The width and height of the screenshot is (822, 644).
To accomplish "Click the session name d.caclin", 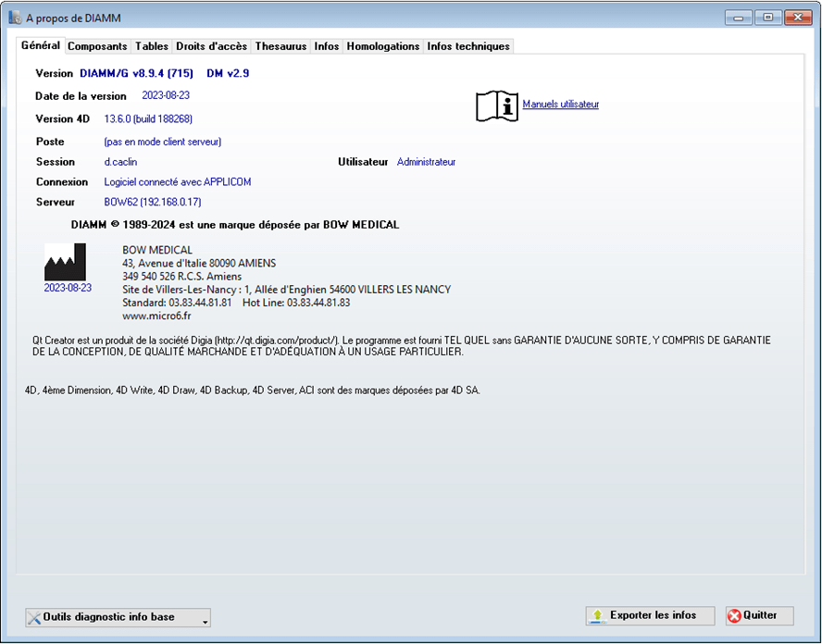I will (120, 162).
